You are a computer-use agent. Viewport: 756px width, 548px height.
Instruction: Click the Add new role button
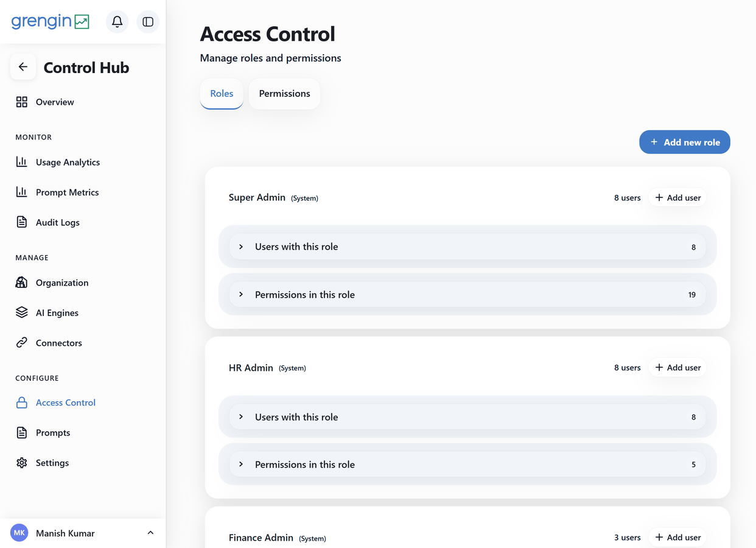pyautogui.click(x=685, y=142)
